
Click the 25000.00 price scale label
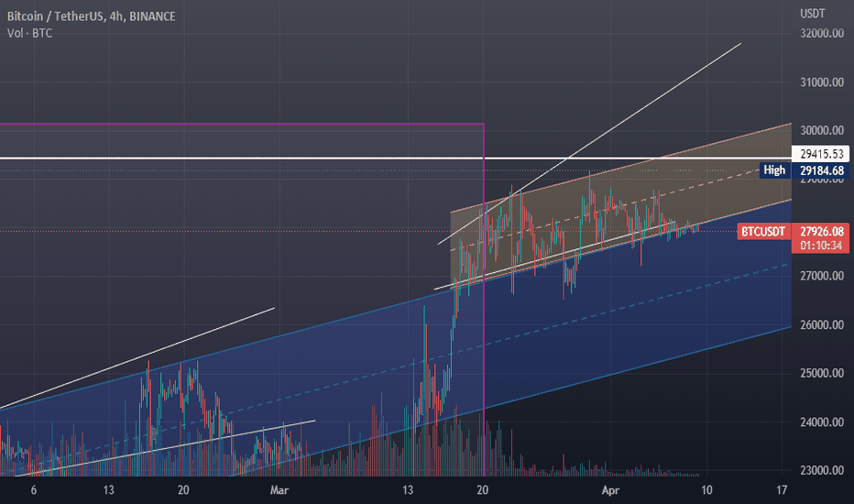[x=821, y=373]
